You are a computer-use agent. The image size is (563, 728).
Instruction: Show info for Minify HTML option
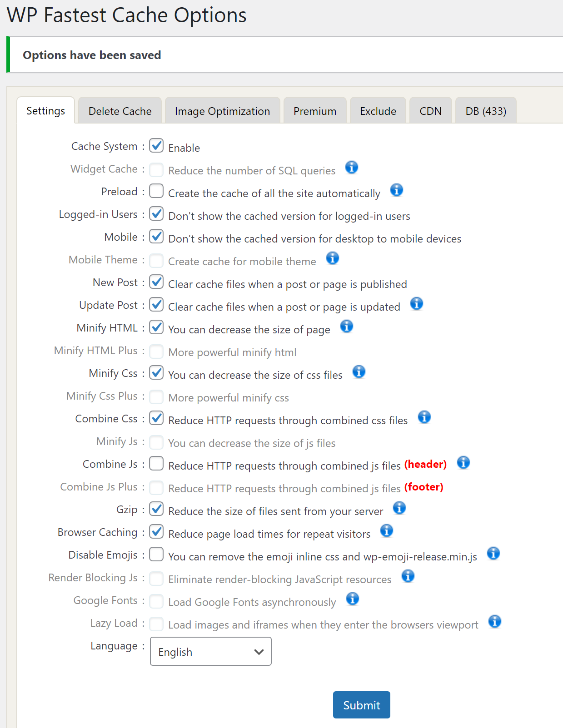pos(347,326)
